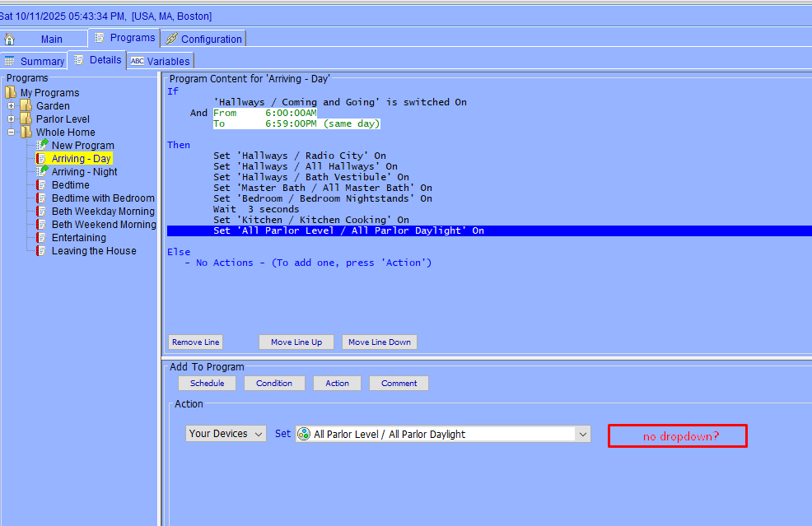Image resolution: width=812 pixels, height=526 pixels.
Task: Click the Garden folder icon
Action: [x=26, y=105]
